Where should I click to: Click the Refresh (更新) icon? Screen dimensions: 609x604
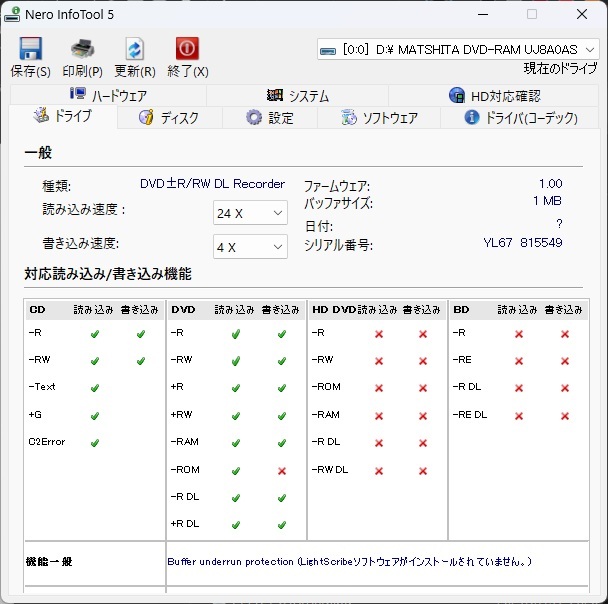134,49
